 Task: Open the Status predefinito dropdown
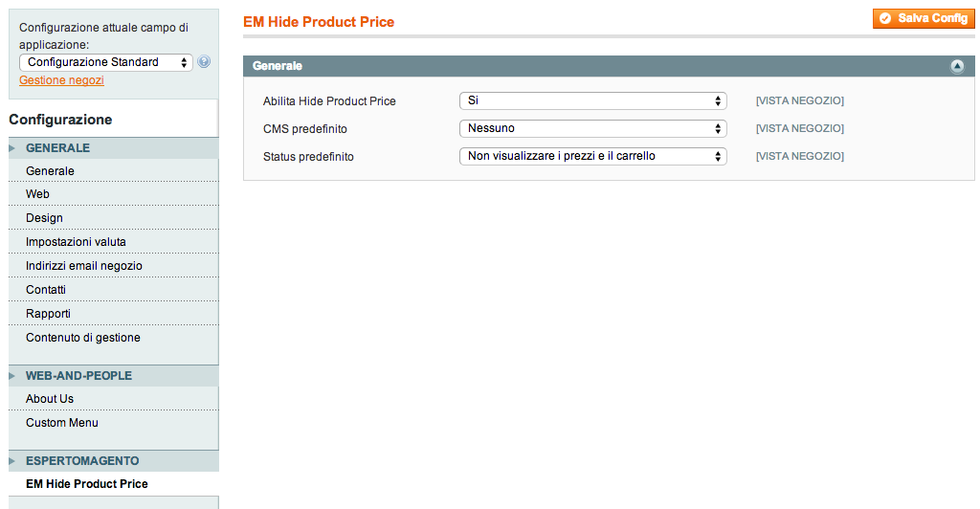(x=593, y=156)
